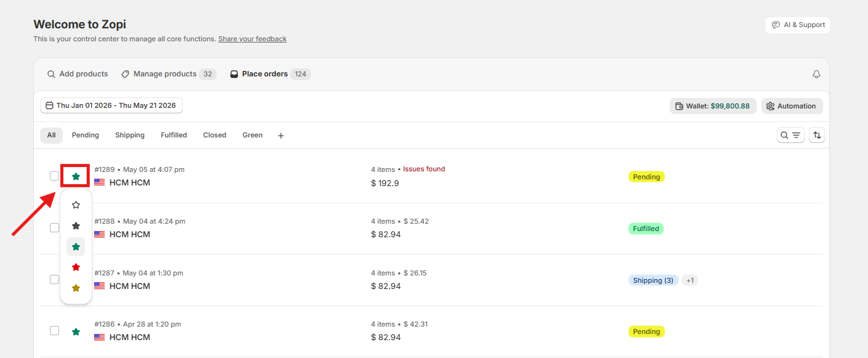Tick the checkbox for order #1286
868x358 pixels.
[x=54, y=331]
